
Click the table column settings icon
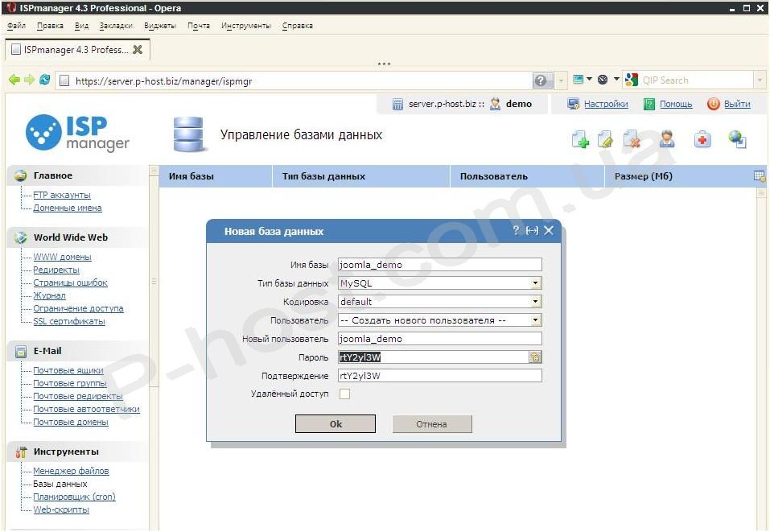(x=760, y=176)
